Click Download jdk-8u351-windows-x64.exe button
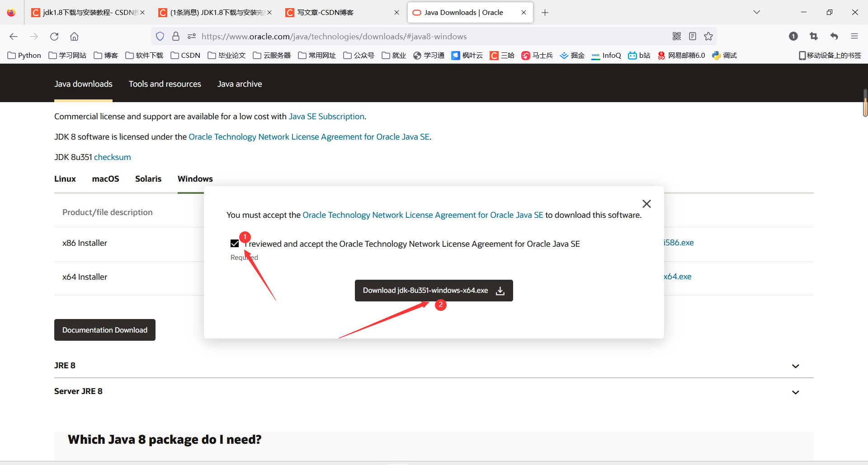868x465 pixels. 434,291
